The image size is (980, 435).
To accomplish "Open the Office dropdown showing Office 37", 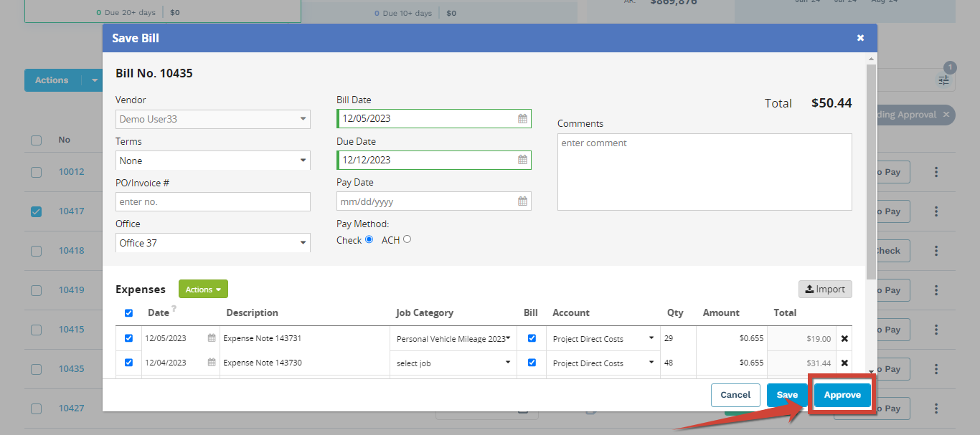I will click(x=213, y=243).
